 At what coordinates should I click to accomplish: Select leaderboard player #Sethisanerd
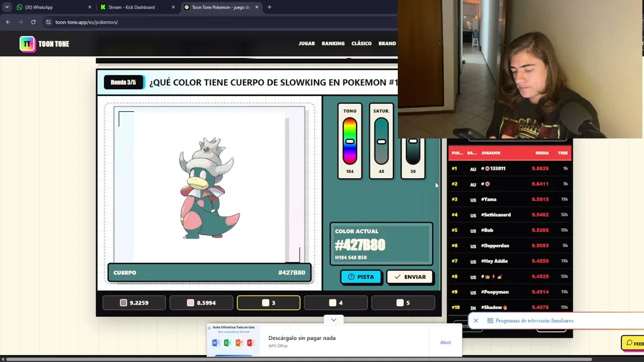click(x=496, y=215)
